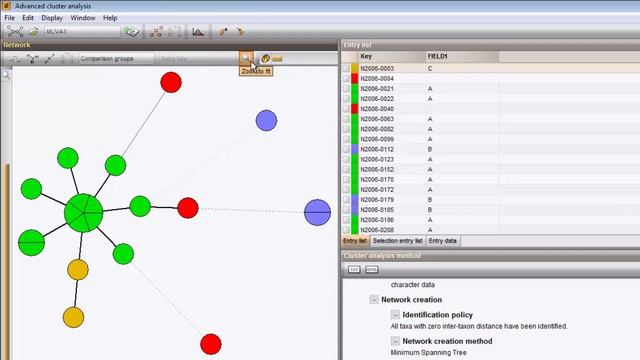The height and width of the screenshot is (360, 640).
Task: Switch to the Selection entry list tab
Action: pyautogui.click(x=398, y=241)
